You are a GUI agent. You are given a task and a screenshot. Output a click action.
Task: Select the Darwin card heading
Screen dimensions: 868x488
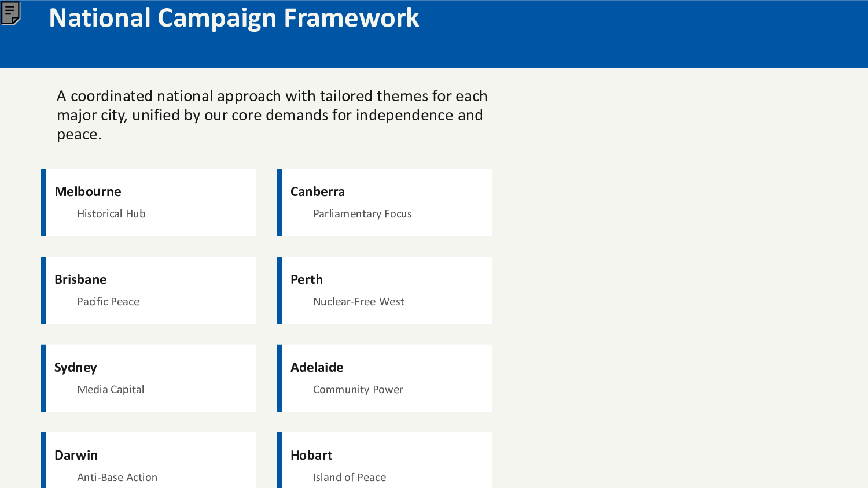pyautogui.click(x=76, y=456)
